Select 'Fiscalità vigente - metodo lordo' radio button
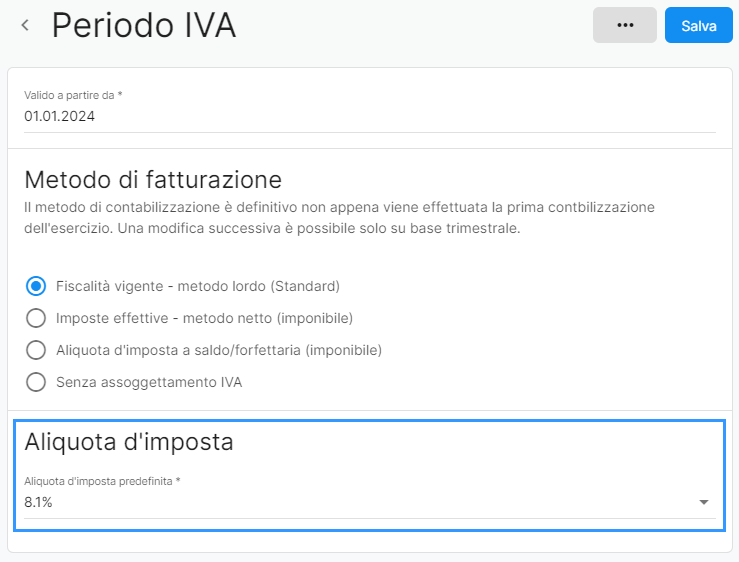 (x=36, y=286)
